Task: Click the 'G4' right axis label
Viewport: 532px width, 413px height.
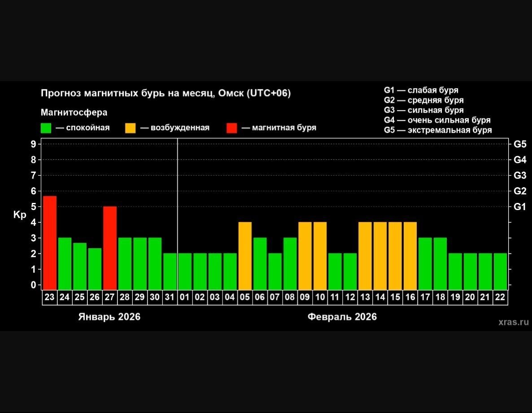Action: coord(520,160)
